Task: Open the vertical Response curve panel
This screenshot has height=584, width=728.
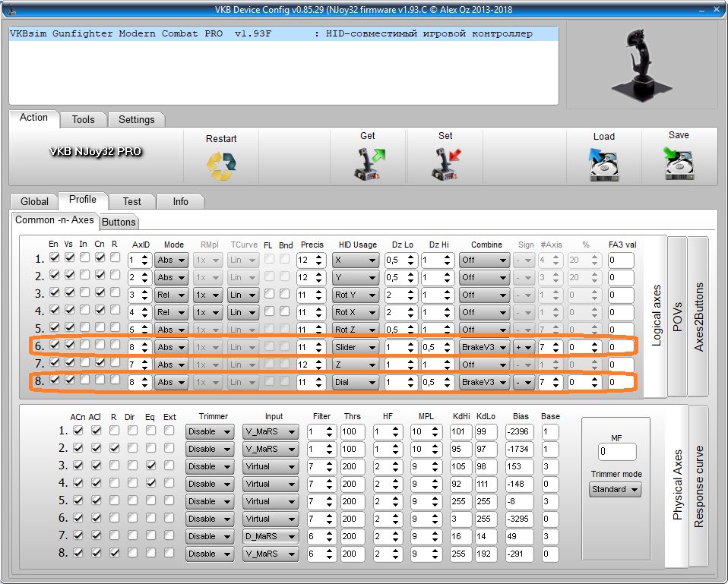Action: (x=699, y=486)
